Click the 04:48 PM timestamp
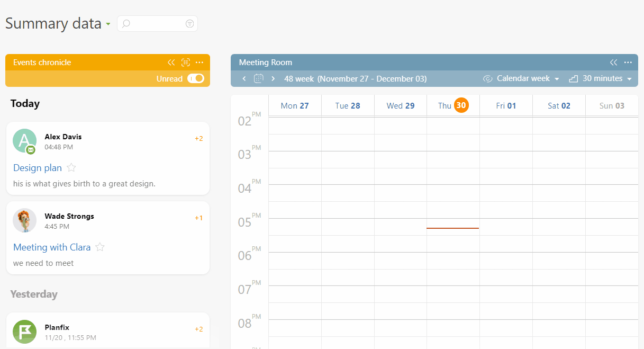Screen dimensions: 644x349 pyautogui.click(x=59, y=147)
